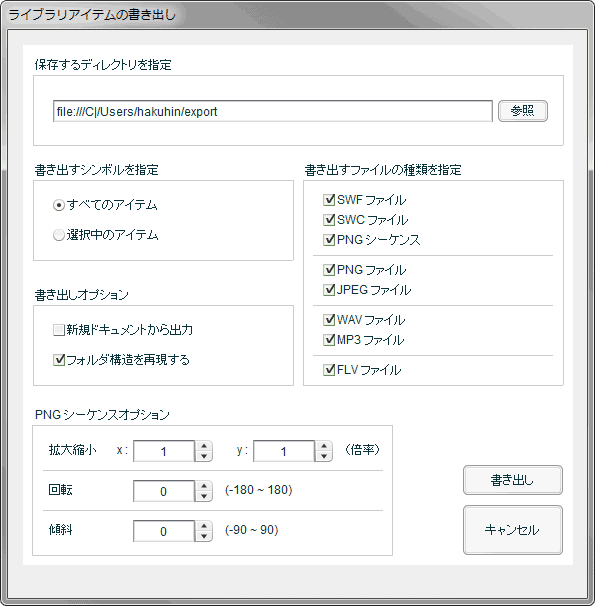
Task: Disable the MP3 ファイル checkbox
Action: (329, 340)
